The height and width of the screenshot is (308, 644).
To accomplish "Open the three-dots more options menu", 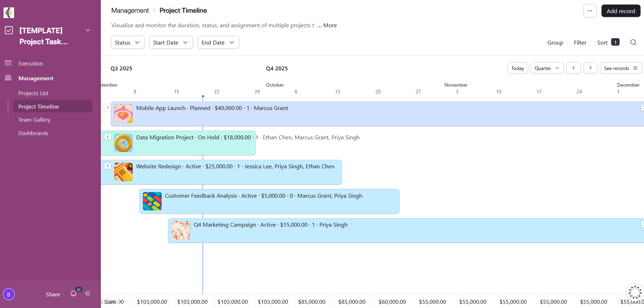I will 590,11.
